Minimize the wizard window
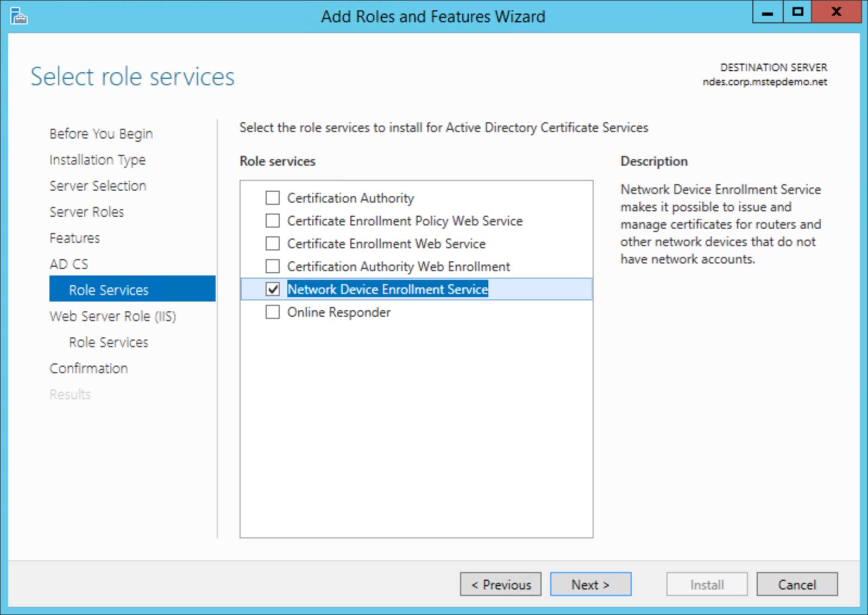868x615 pixels. [768, 12]
